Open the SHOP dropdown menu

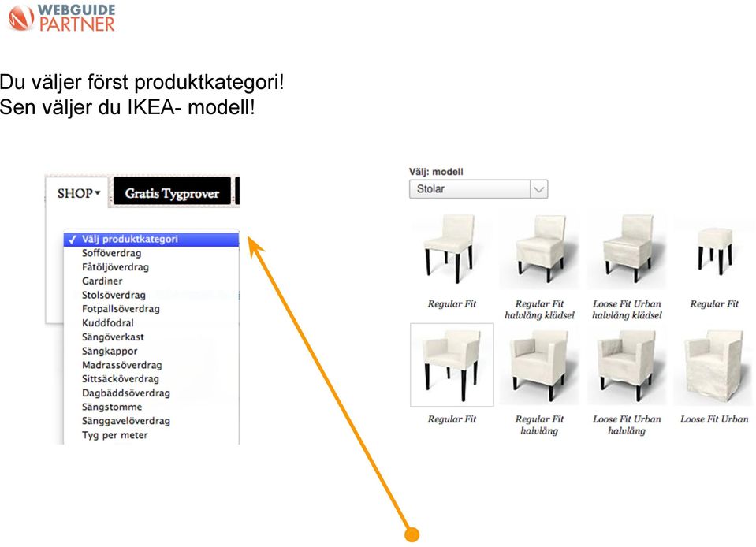click(x=79, y=193)
